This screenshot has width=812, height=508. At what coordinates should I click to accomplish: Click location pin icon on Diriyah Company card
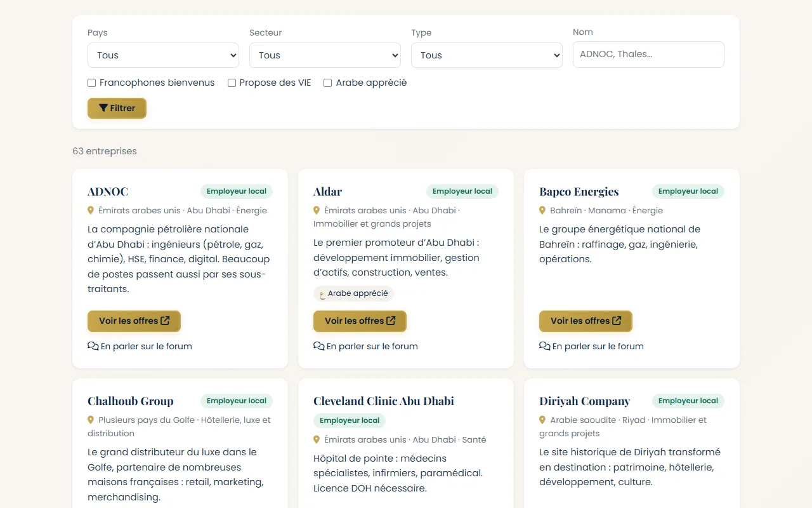pyautogui.click(x=542, y=420)
